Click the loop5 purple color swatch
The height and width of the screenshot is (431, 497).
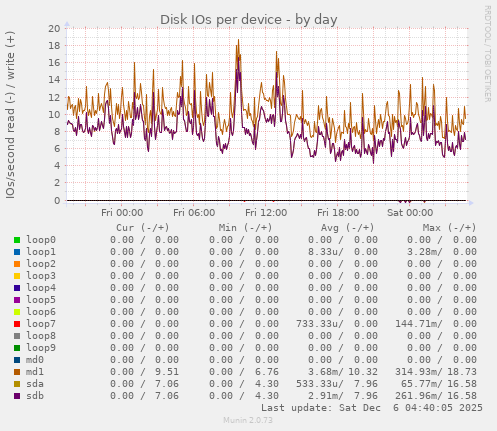(x=17, y=300)
